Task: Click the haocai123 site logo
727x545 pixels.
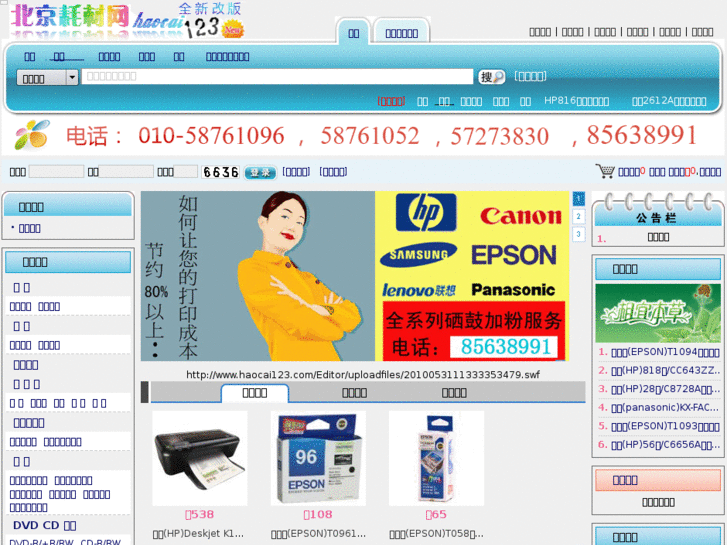Action: 127,21
